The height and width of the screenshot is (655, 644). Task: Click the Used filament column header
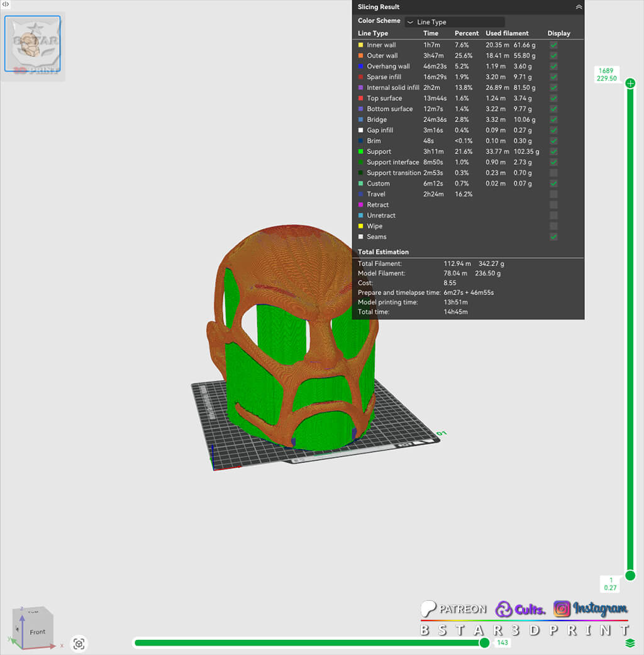507,33
